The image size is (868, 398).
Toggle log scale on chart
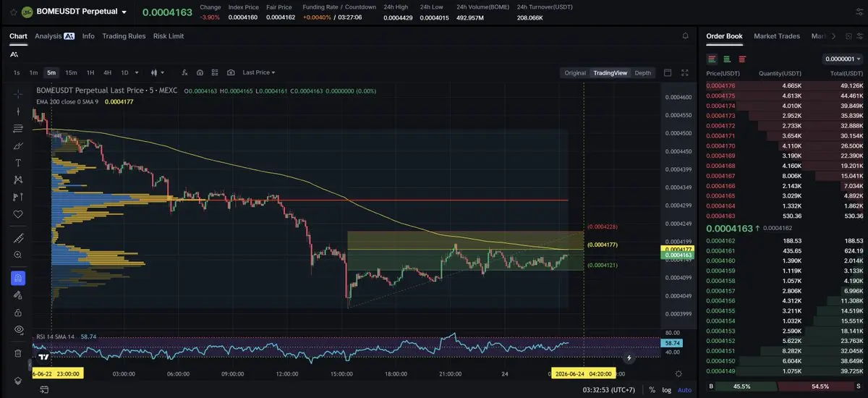tap(667, 390)
